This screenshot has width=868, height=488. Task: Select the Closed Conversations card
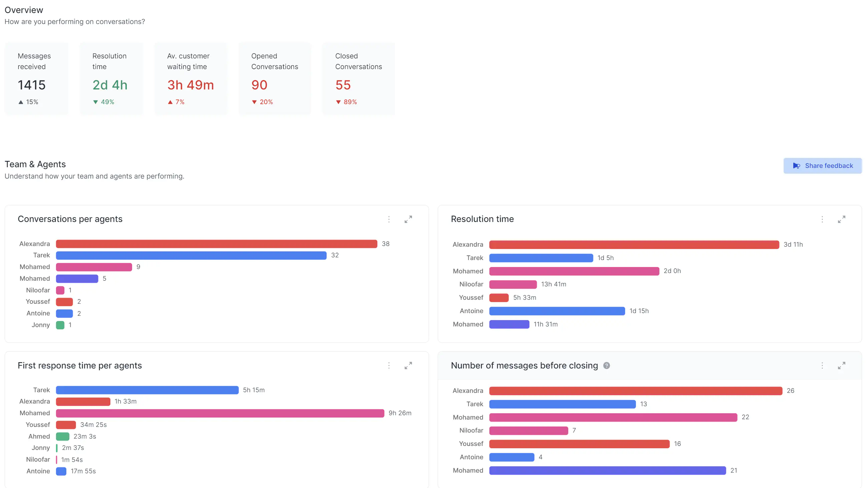coord(359,78)
